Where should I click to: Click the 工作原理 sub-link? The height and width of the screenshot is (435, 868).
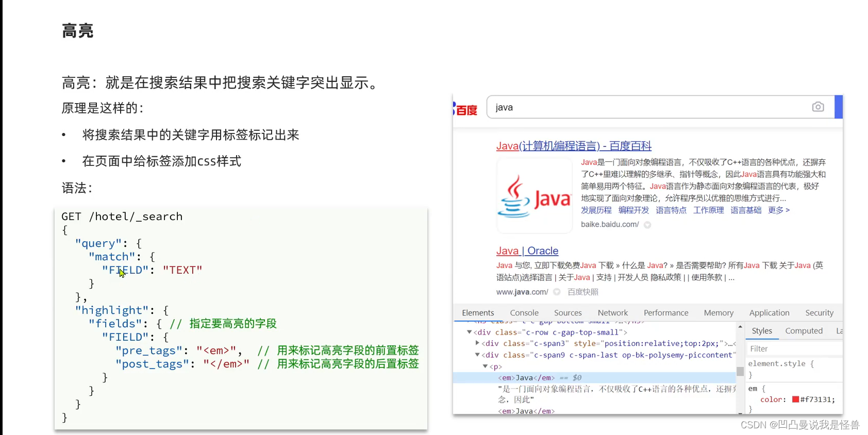(x=708, y=210)
